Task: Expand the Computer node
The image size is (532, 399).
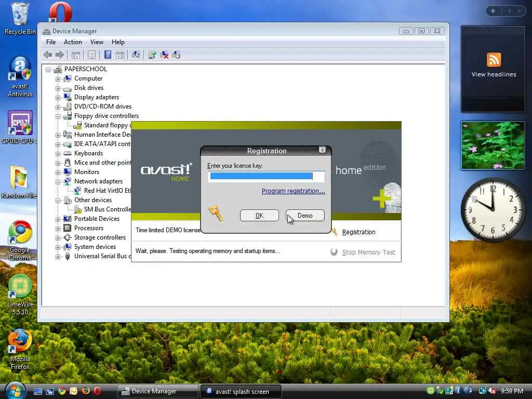Action: point(58,79)
